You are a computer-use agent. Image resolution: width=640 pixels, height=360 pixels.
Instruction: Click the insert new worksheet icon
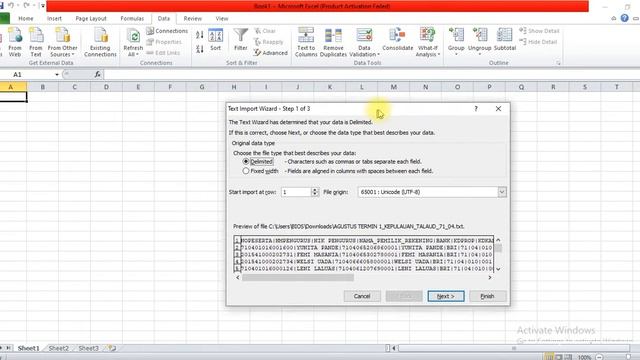coord(112,348)
